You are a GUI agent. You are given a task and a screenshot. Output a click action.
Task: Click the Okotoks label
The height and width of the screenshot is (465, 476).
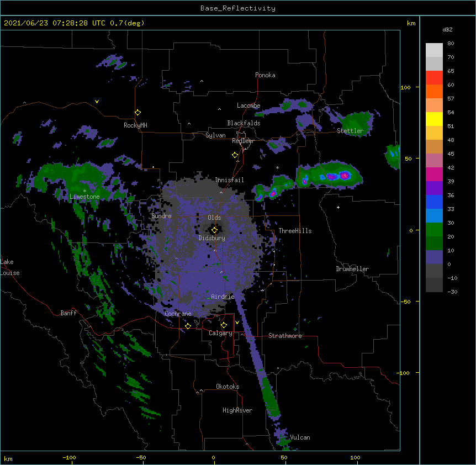(x=228, y=387)
